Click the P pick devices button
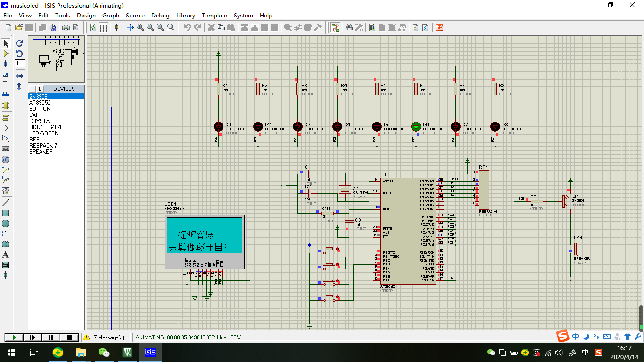Screen dimensions: 644x362 32,89
